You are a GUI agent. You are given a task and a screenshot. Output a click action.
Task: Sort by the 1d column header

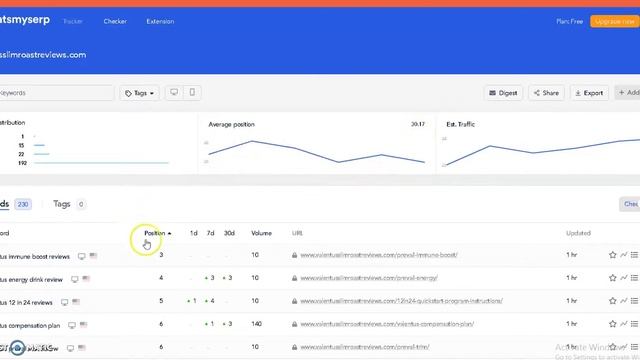(x=193, y=233)
